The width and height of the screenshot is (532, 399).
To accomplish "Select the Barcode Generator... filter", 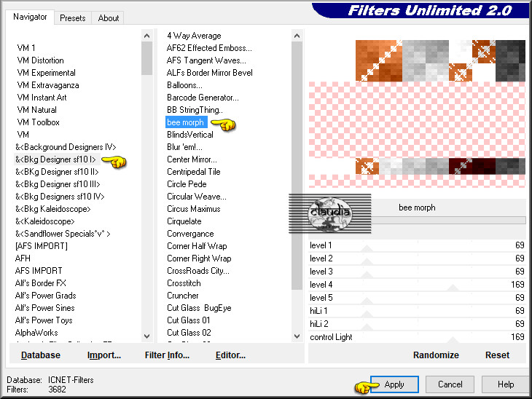I will (x=203, y=98).
